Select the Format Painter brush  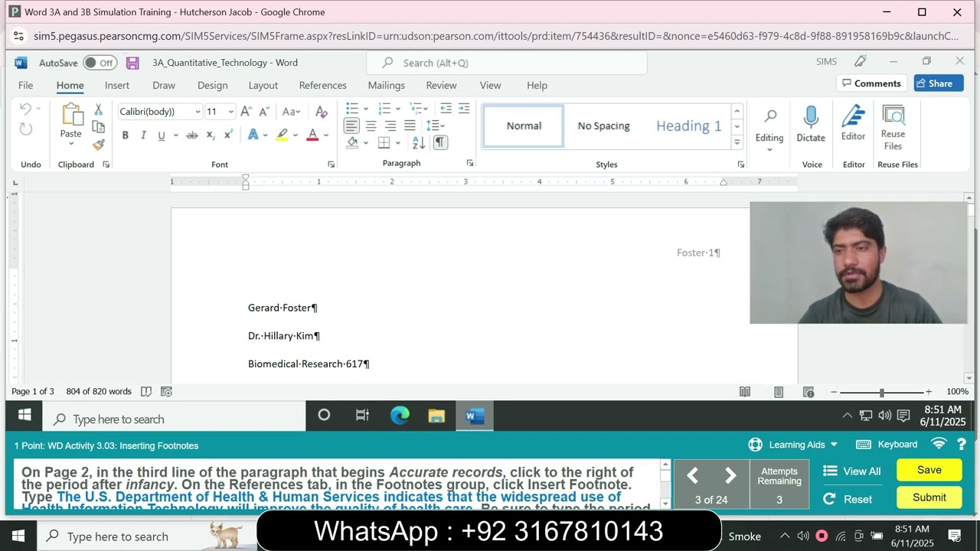pos(98,144)
